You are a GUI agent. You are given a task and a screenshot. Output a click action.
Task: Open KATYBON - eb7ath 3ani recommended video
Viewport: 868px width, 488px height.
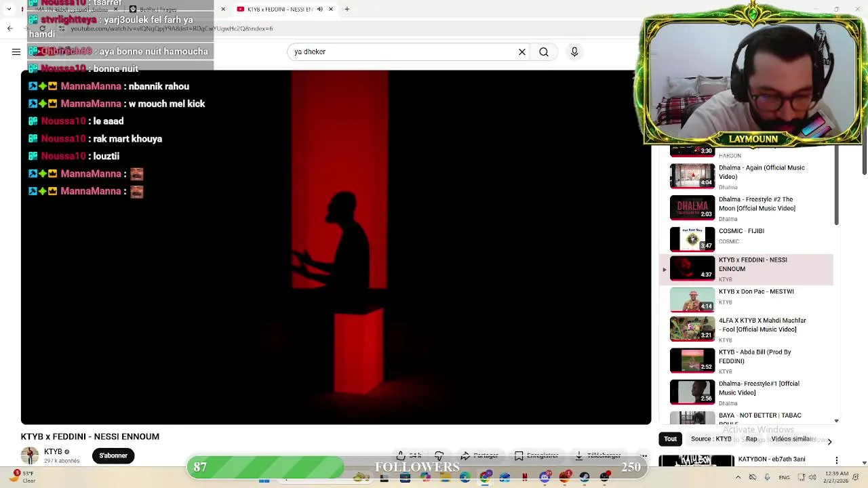click(x=772, y=460)
